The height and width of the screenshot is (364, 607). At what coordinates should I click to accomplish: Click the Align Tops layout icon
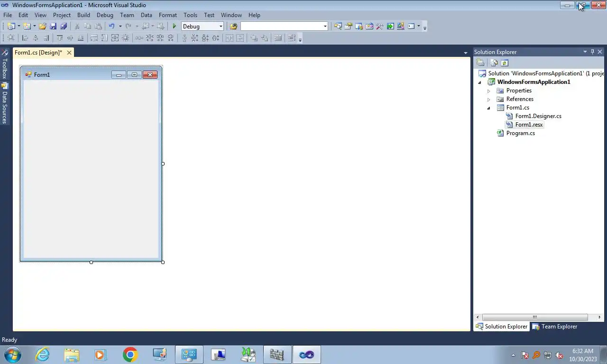coord(60,38)
